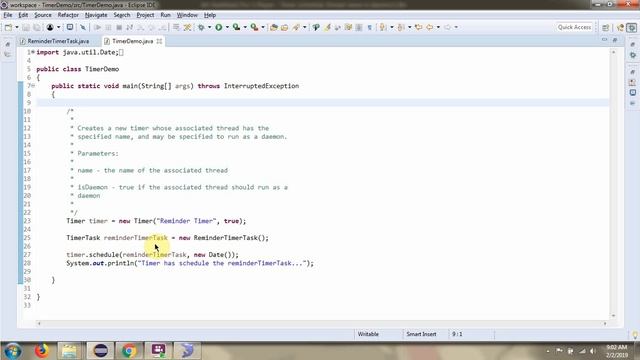Open the Search menu

122,15
